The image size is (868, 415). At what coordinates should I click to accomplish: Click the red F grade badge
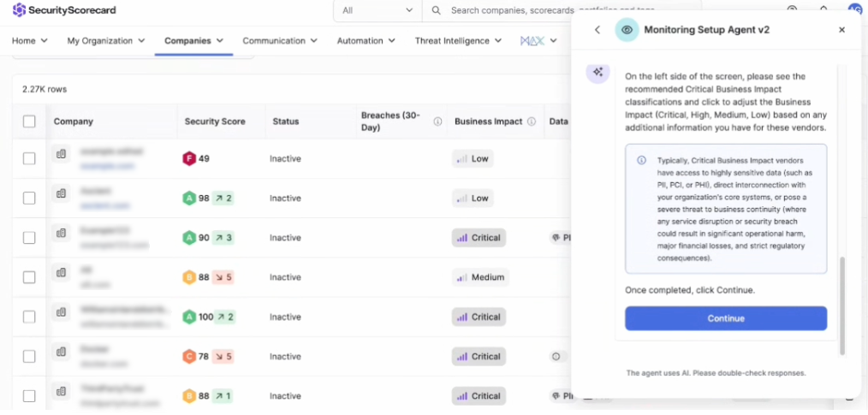tap(189, 159)
